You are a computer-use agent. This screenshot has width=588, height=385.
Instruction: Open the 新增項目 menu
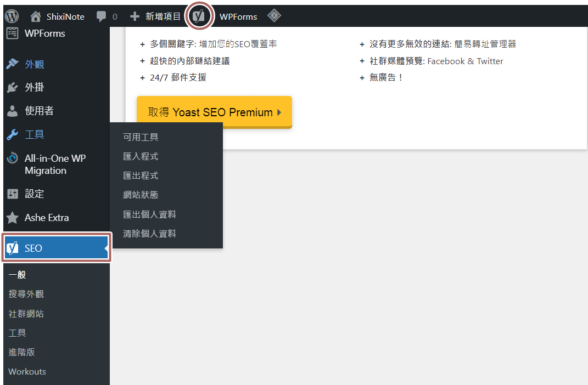(x=163, y=16)
